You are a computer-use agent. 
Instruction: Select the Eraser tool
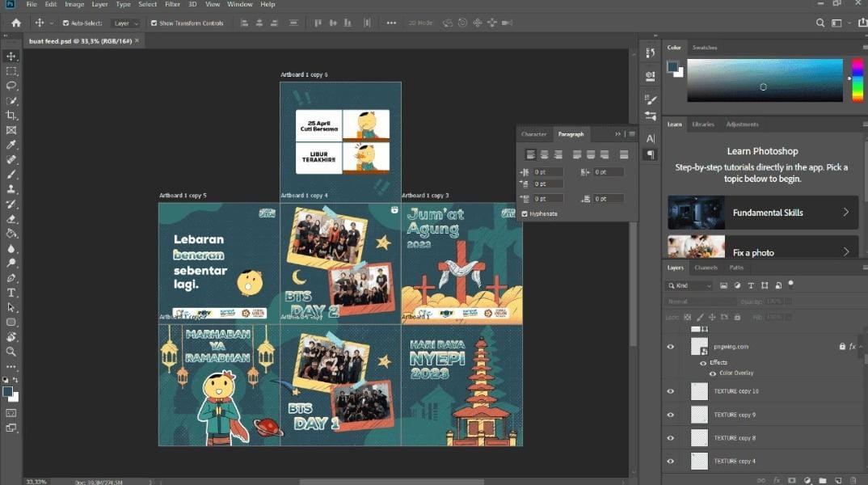[x=11, y=219]
